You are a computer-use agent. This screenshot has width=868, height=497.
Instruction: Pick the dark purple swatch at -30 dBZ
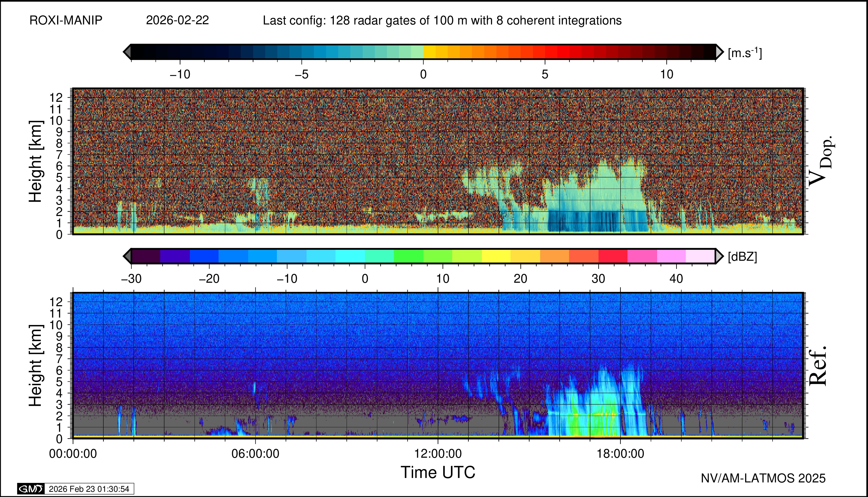point(146,256)
